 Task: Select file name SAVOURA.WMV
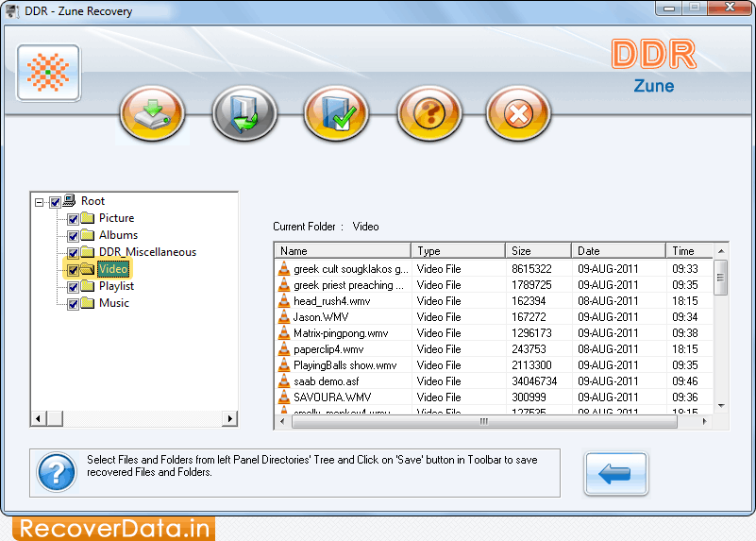pos(332,397)
